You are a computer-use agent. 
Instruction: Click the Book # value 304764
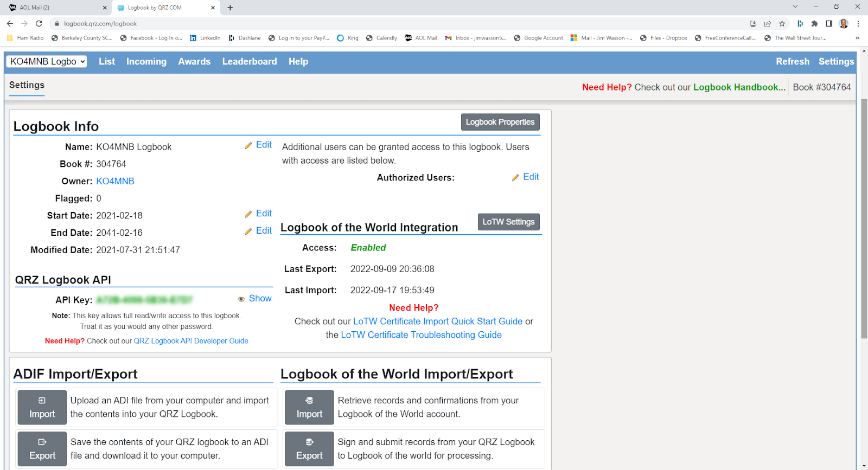click(x=111, y=164)
